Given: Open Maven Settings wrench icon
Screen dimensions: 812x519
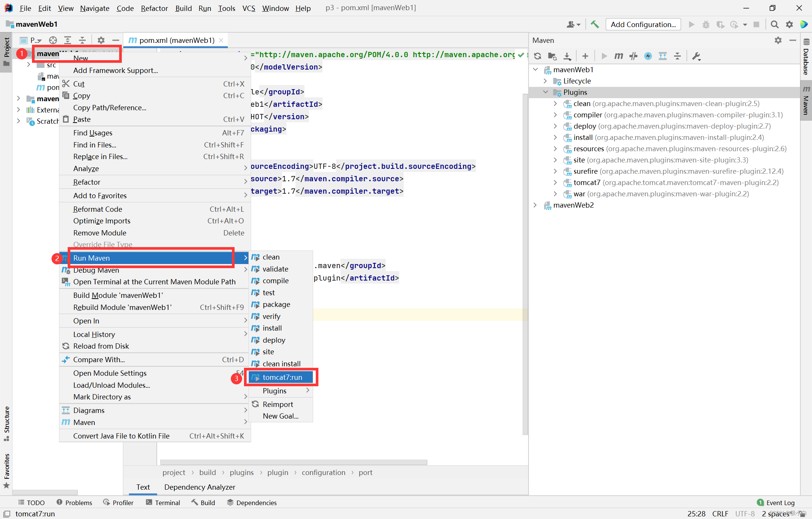Looking at the screenshot, I should [x=696, y=56].
